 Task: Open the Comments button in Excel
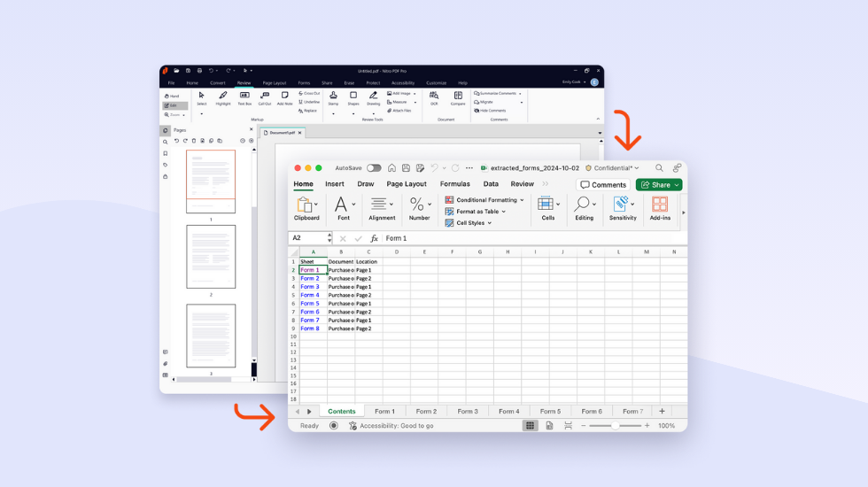click(603, 185)
